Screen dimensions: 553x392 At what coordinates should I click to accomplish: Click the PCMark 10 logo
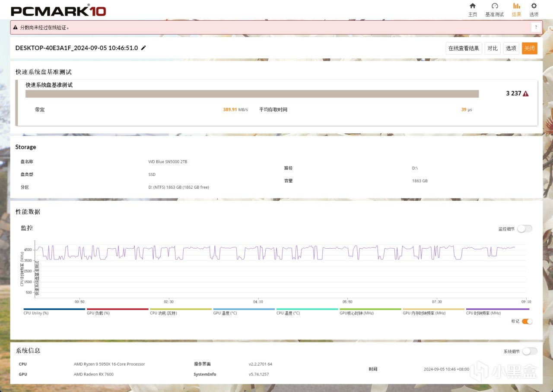[58, 10]
